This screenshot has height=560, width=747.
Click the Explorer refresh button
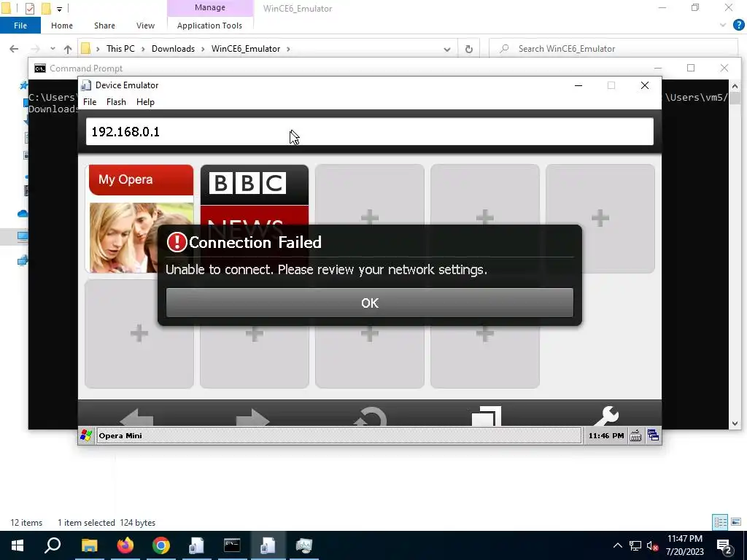[469, 49]
